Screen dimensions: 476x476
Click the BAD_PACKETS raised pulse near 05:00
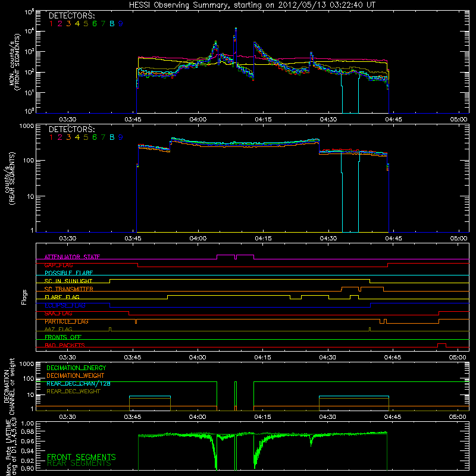coord(441,345)
